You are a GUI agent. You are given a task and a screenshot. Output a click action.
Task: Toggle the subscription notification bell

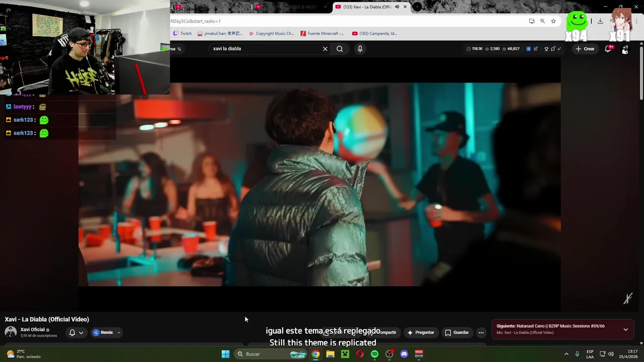(x=72, y=332)
